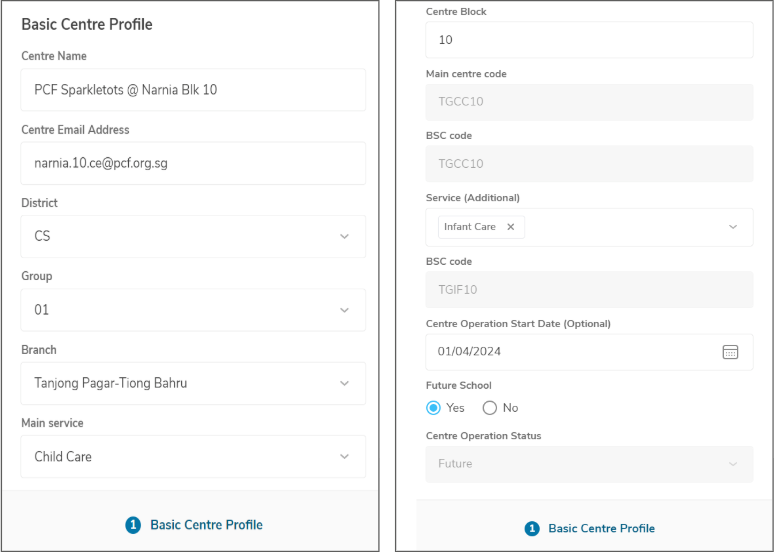Select Yes for Future School

433,408
